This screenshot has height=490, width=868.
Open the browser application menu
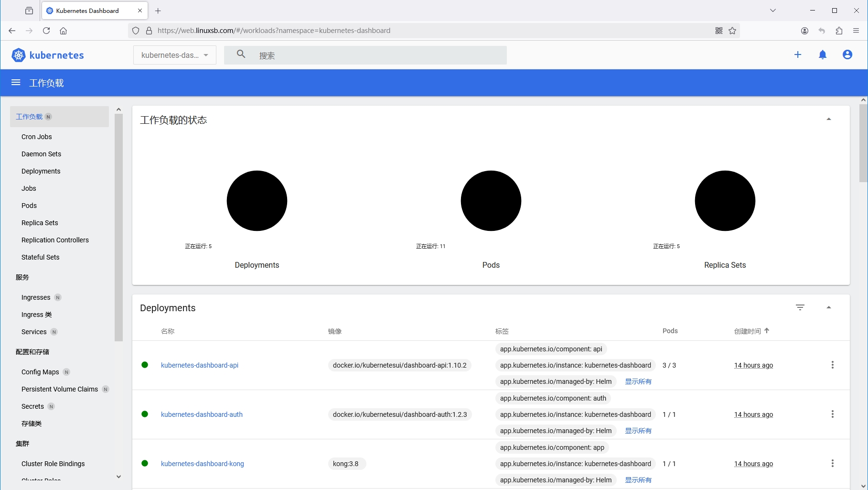click(856, 31)
